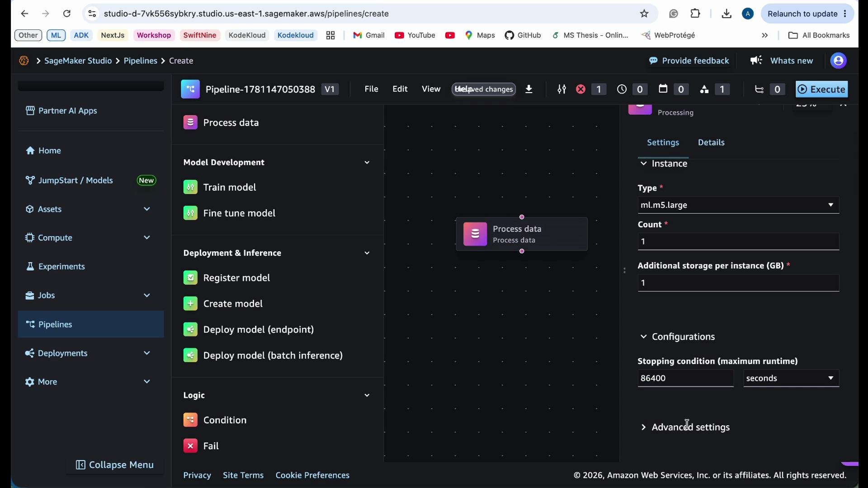Viewport: 868px width, 488px height.
Task: Click the calendar schedules icon in toolbar
Action: pos(663,89)
